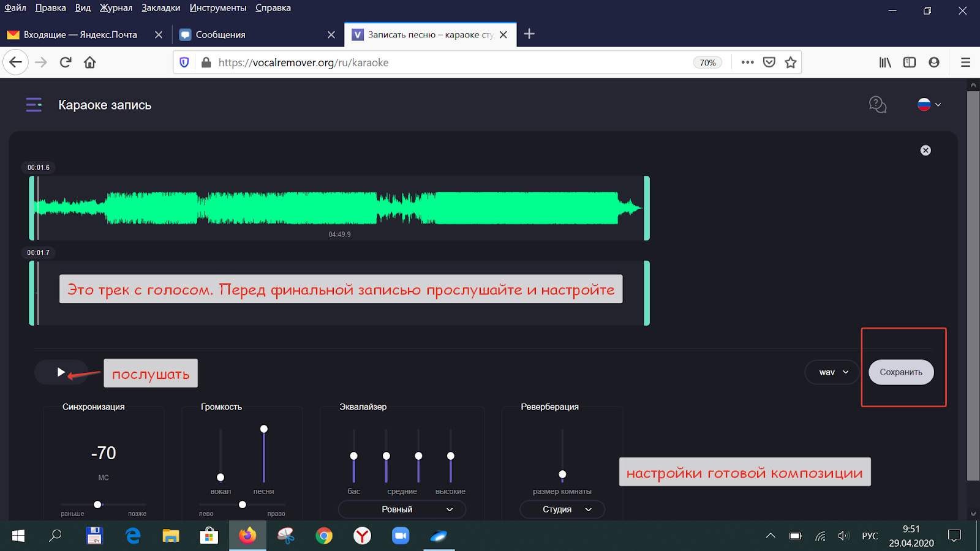
Task: Open the Студия reverb preset dropdown
Action: pyautogui.click(x=562, y=509)
